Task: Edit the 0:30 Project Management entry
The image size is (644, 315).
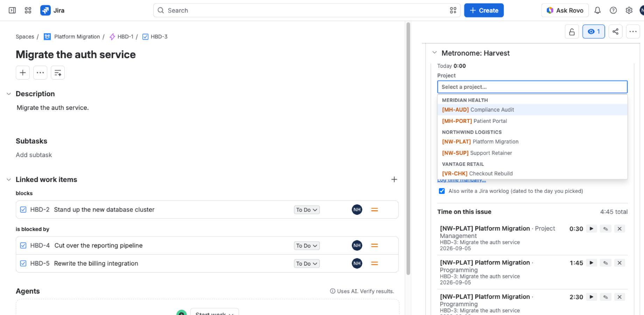Action: 605,229
